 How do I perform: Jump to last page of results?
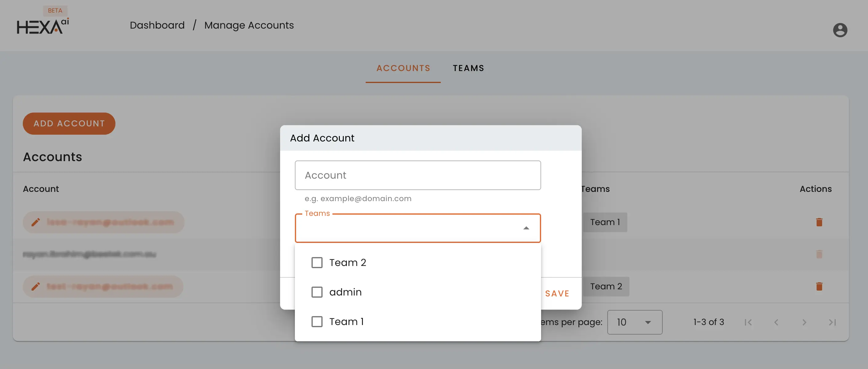[832, 322]
